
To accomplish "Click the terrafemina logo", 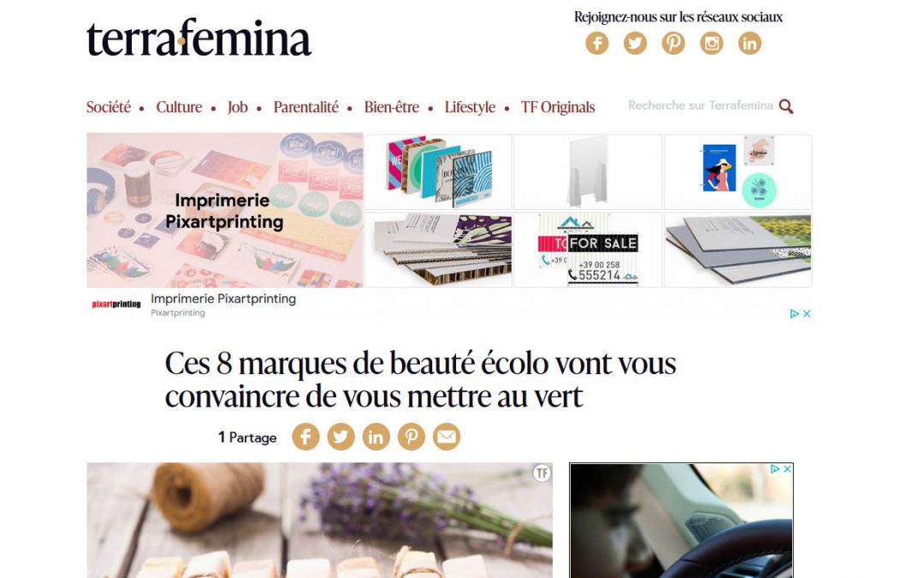I will (198, 38).
